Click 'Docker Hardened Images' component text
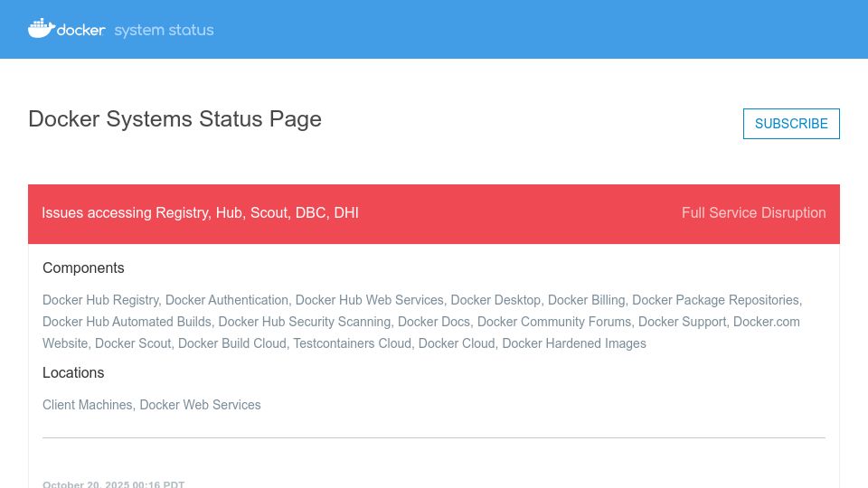The width and height of the screenshot is (868, 488). 574,343
